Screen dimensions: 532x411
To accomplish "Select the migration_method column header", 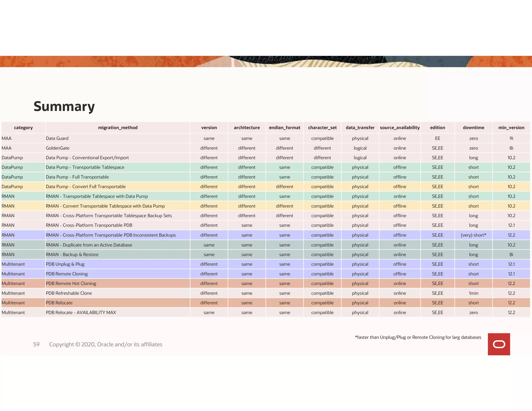I will [x=118, y=128].
